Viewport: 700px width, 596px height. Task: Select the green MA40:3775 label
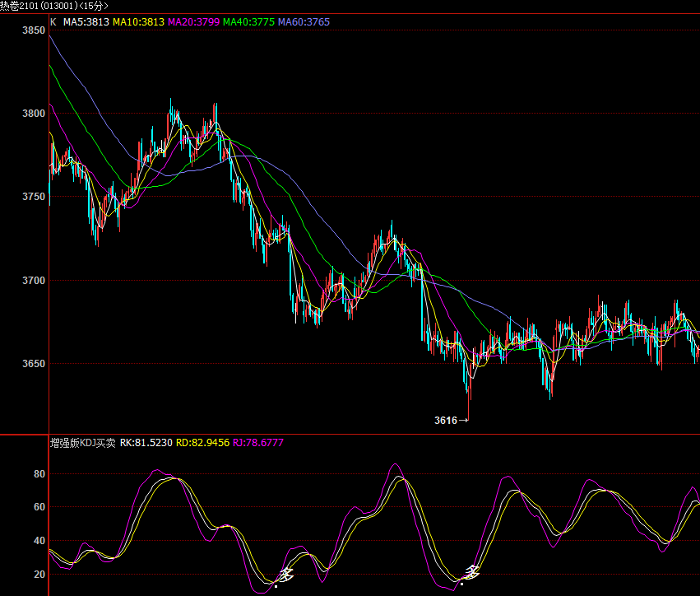pyautogui.click(x=248, y=22)
